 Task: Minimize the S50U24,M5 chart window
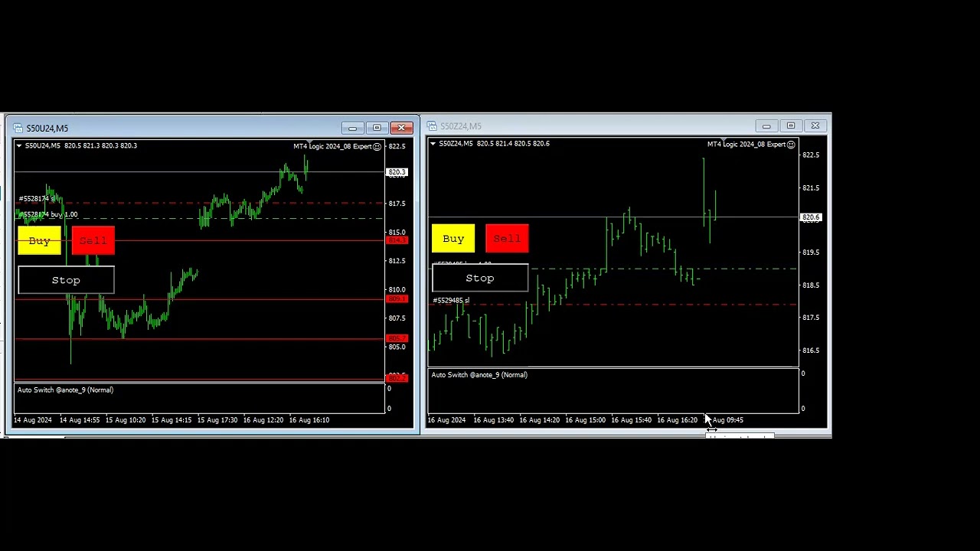352,128
